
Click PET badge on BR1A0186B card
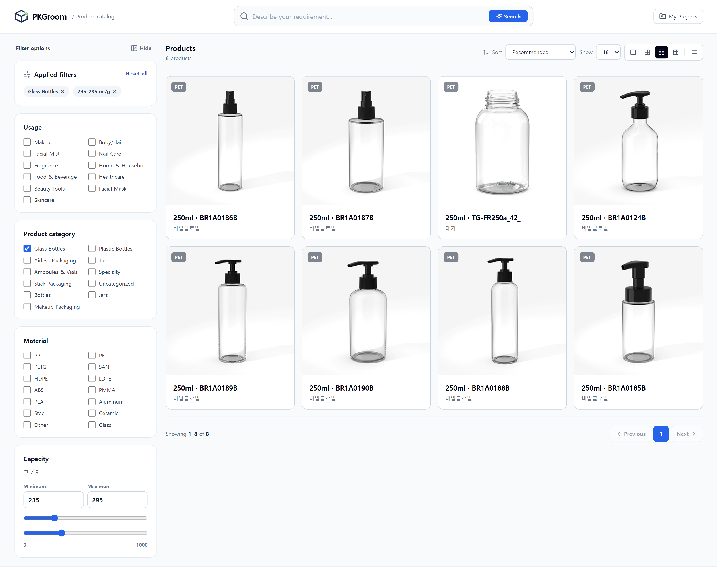pos(179,87)
